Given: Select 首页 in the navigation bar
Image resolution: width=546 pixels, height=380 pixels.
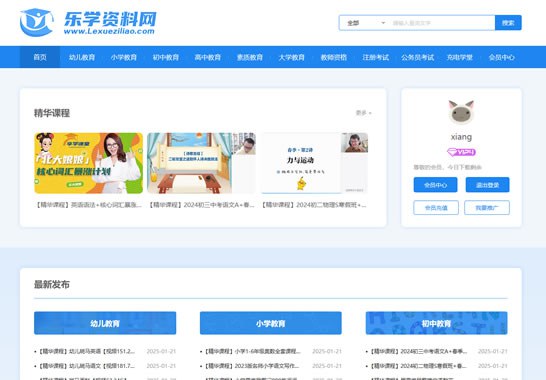Looking at the screenshot, I should click(x=40, y=57).
